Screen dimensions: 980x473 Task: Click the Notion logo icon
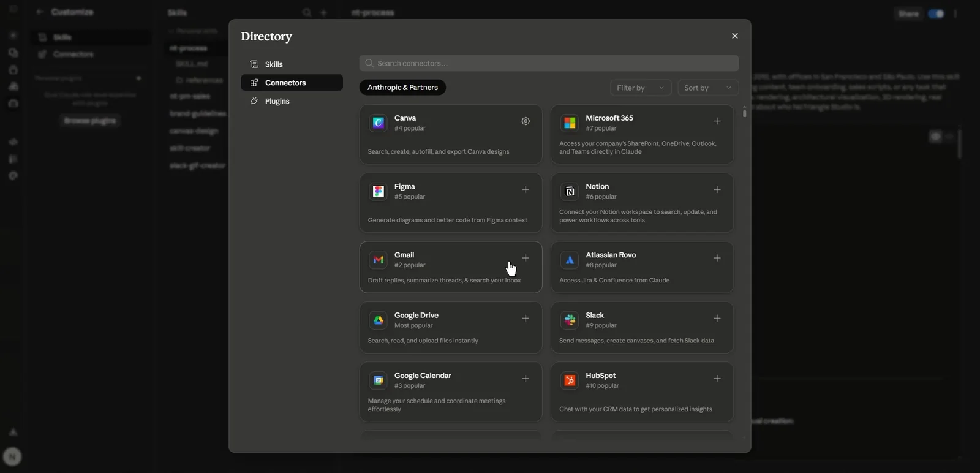pos(570,192)
